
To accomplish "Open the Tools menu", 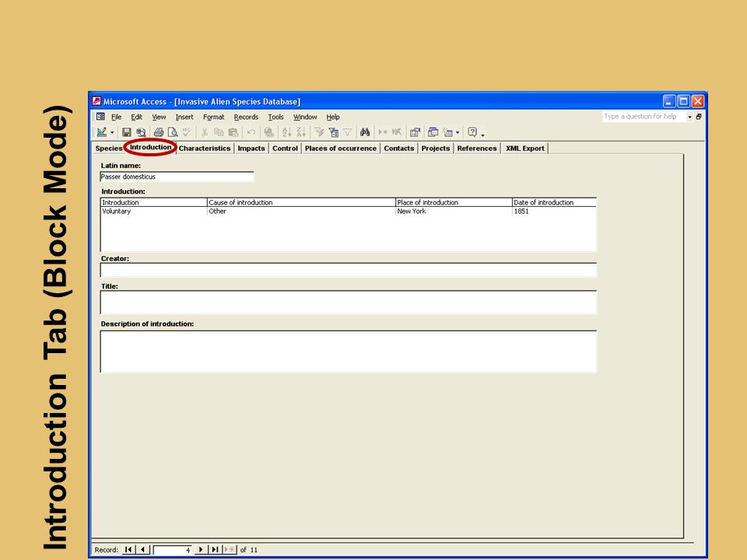I will pos(275,117).
